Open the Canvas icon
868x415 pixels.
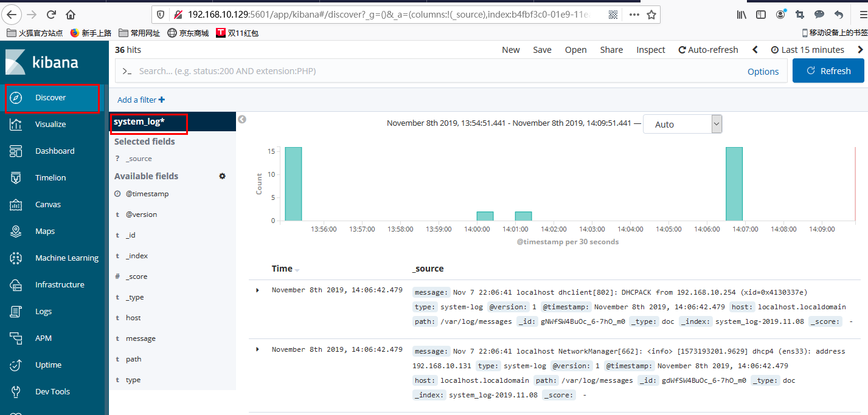(16, 205)
